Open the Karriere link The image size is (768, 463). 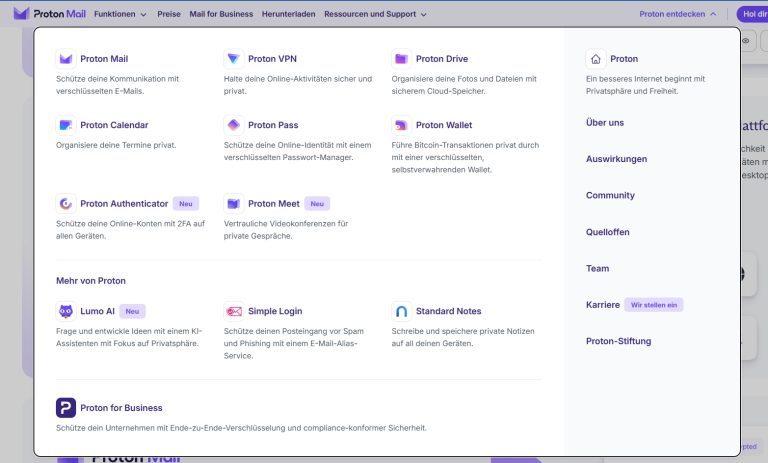coord(603,305)
